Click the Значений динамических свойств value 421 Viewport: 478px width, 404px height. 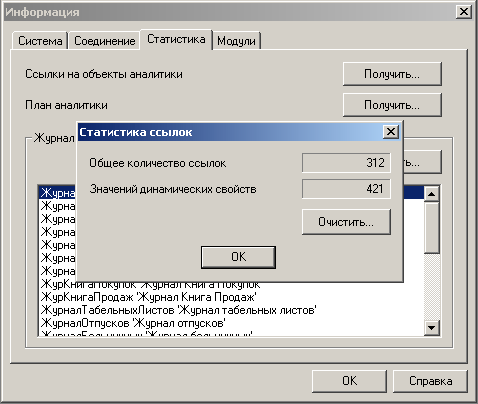coord(346,189)
